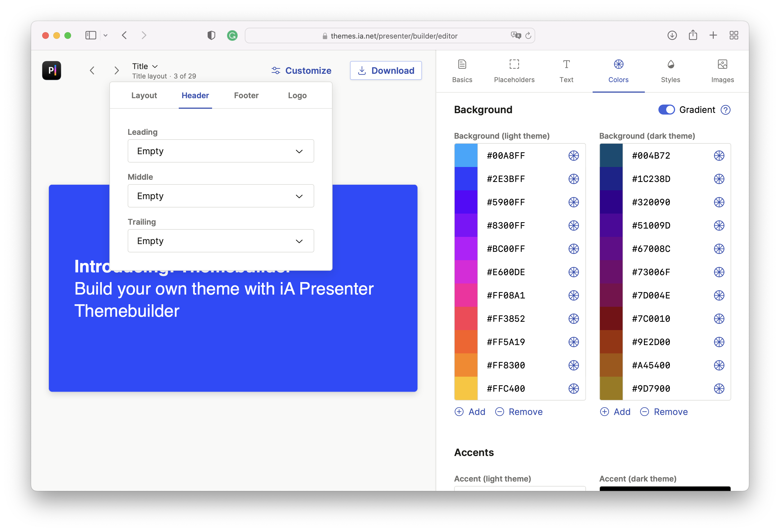
Task: Toggle the Gradient background switch
Action: [x=666, y=109]
